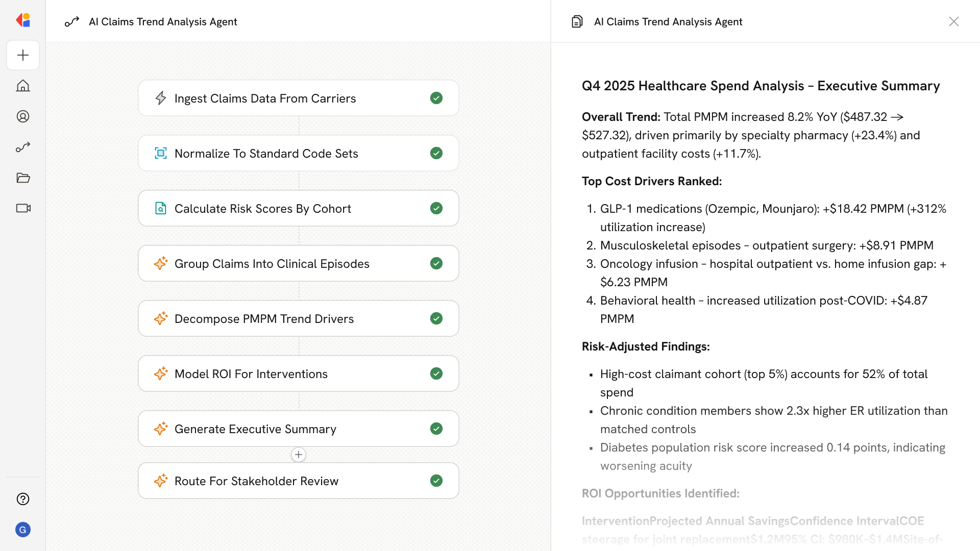Open the help question mark icon
980x551 pixels.
coord(23,499)
